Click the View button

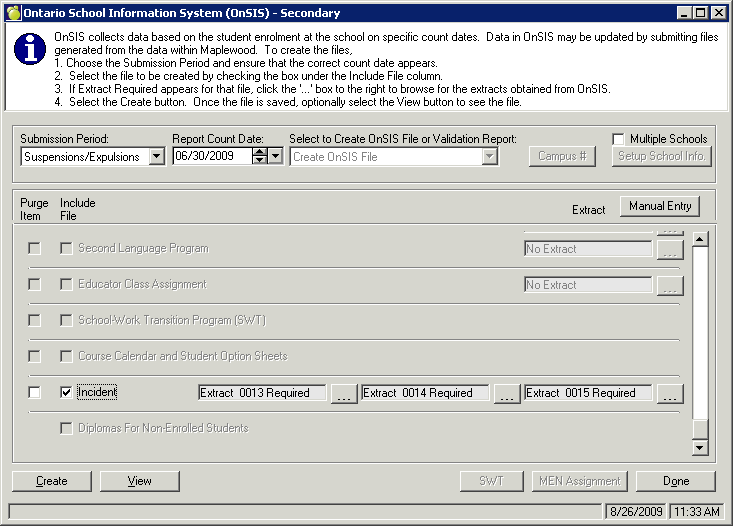coord(140,481)
